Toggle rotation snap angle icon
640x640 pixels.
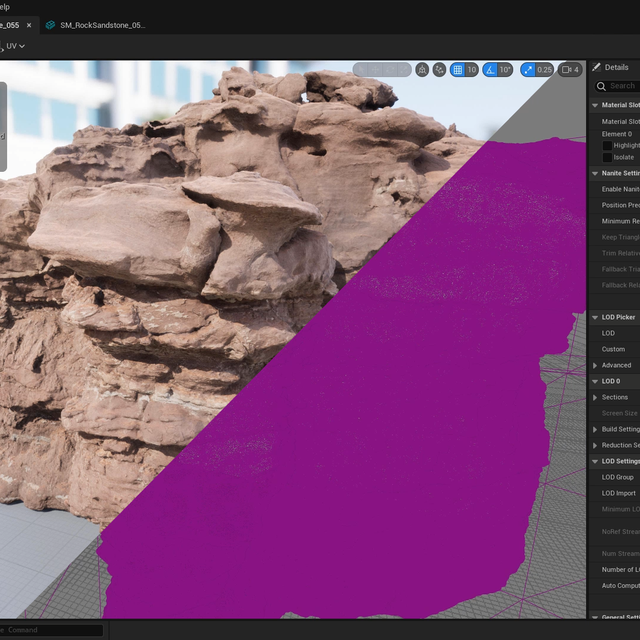[x=491, y=70]
